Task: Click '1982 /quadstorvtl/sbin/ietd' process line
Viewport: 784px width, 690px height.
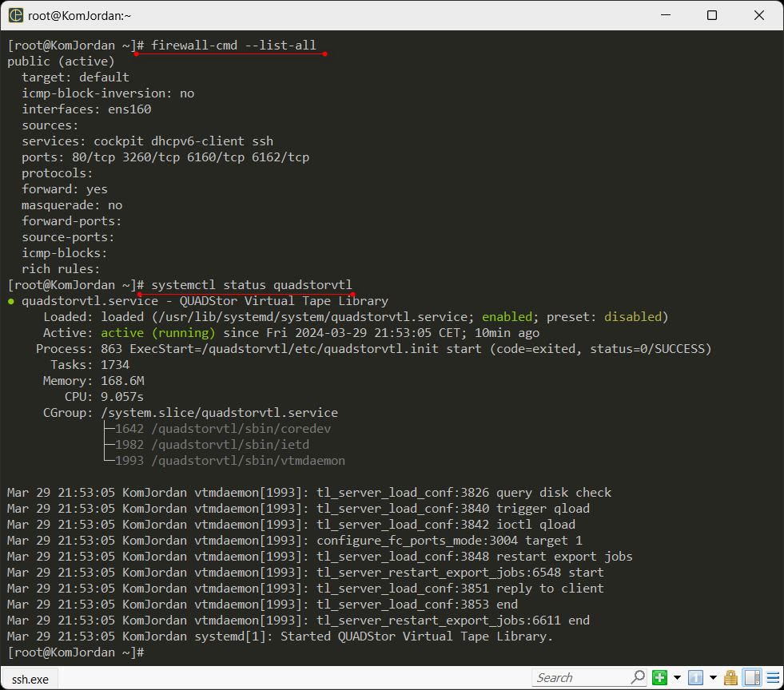Action: click(212, 445)
